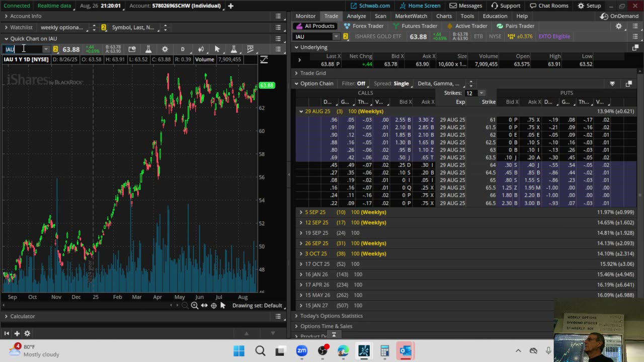Switch to the Monitor tab
Viewport: 644px width, 362px height.
coord(305,16)
